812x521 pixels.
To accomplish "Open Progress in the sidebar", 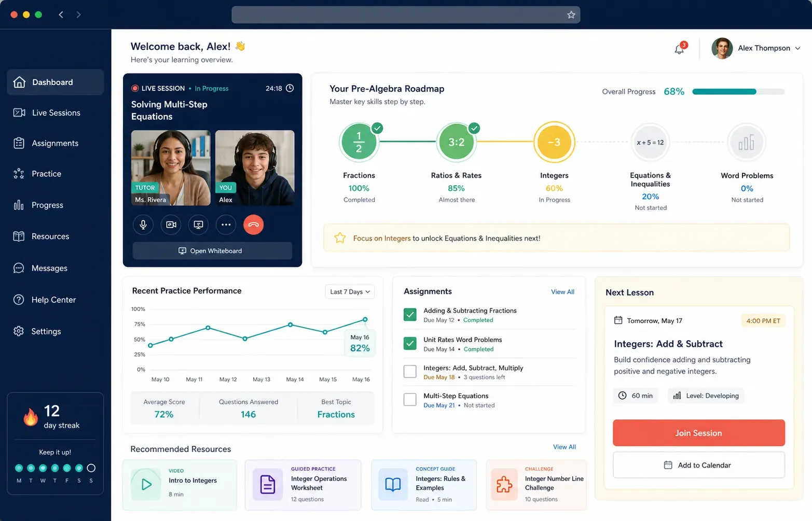I will (x=56, y=205).
